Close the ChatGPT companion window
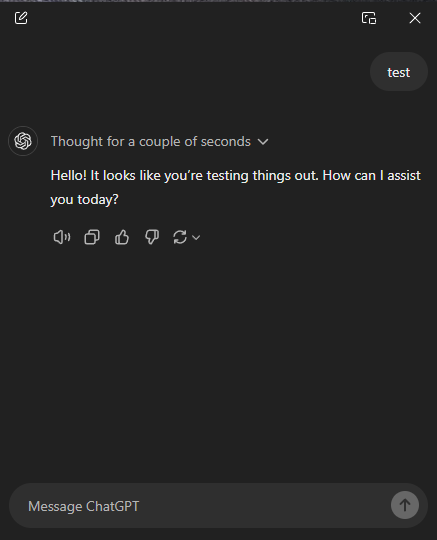Screen dimensions: 437x540 pos(415,18)
